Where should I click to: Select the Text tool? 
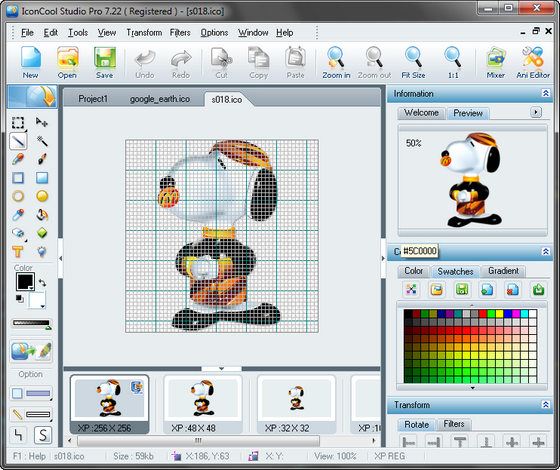[x=18, y=251]
